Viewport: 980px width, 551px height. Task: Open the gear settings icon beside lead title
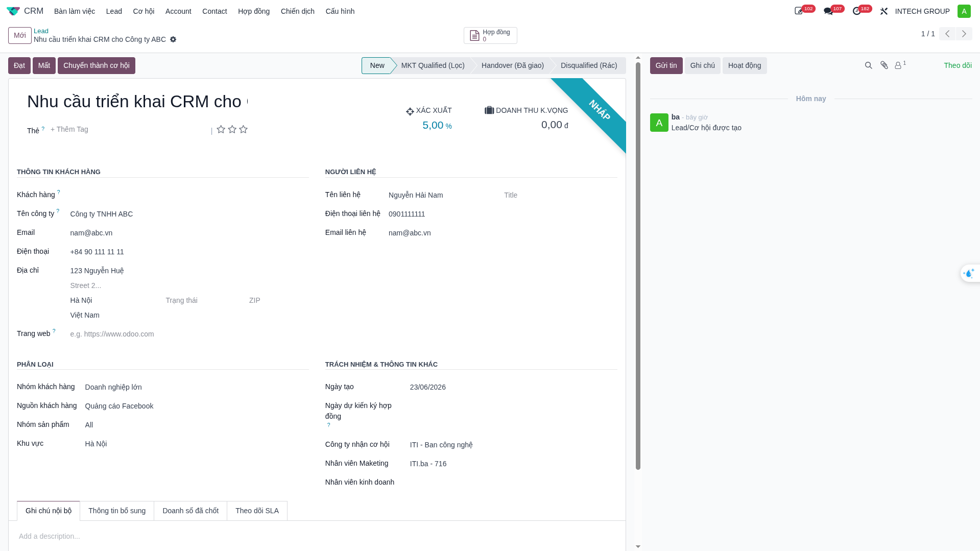pos(173,39)
